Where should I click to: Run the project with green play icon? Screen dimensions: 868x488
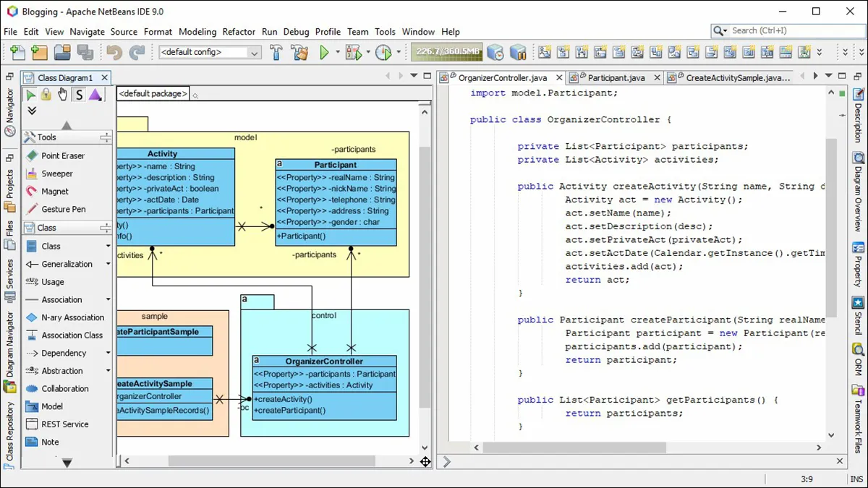[x=325, y=52]
